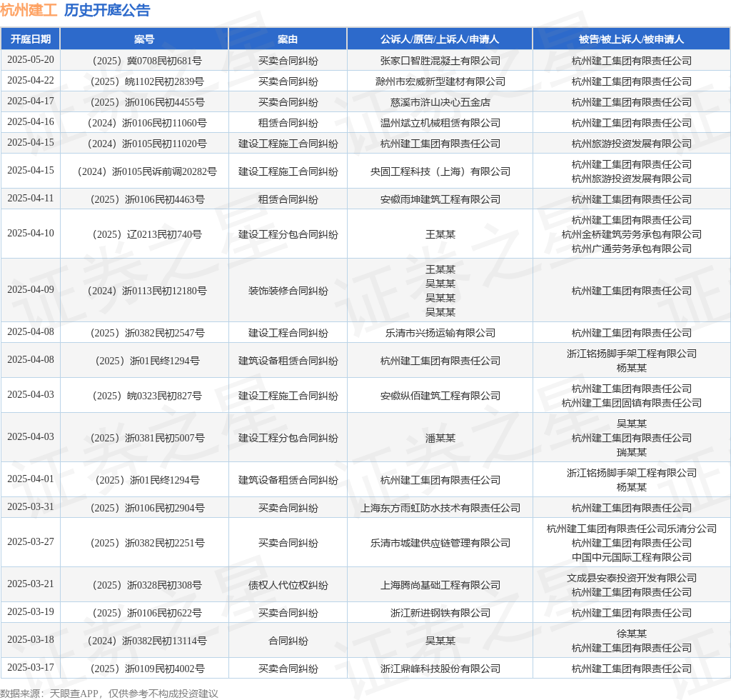731x700 pixels.
Task: Select case number (2025)浙0381民初5007号
Action: point(144,438)
